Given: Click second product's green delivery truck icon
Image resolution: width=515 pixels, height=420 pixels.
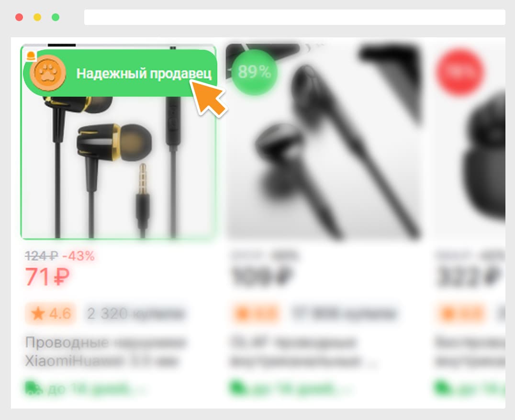Looking at the screenshot, I should point(237,388).
